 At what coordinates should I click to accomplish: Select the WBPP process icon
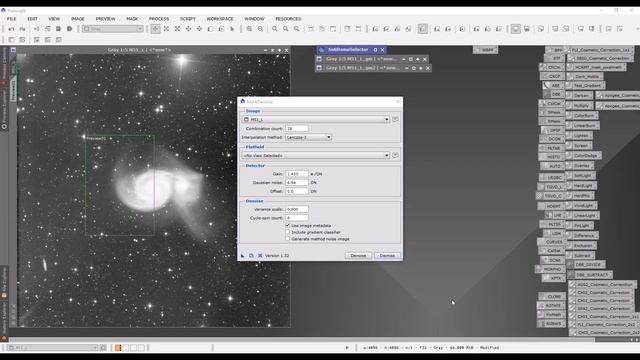[x=485, y=50]
